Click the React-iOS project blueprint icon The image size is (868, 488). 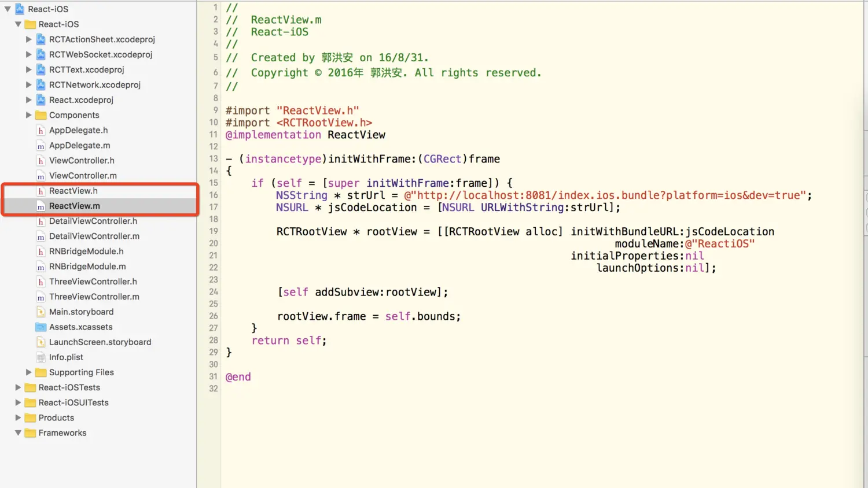click(x=20, y=9)
